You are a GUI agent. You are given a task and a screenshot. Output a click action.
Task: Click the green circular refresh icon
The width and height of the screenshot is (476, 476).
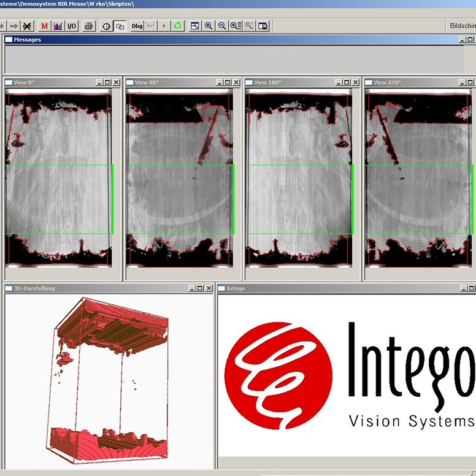[x=178, y=26]
